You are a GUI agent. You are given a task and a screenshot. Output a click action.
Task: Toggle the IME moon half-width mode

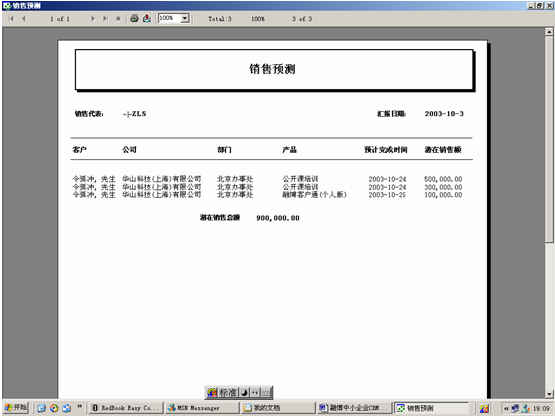click(244, 392)
